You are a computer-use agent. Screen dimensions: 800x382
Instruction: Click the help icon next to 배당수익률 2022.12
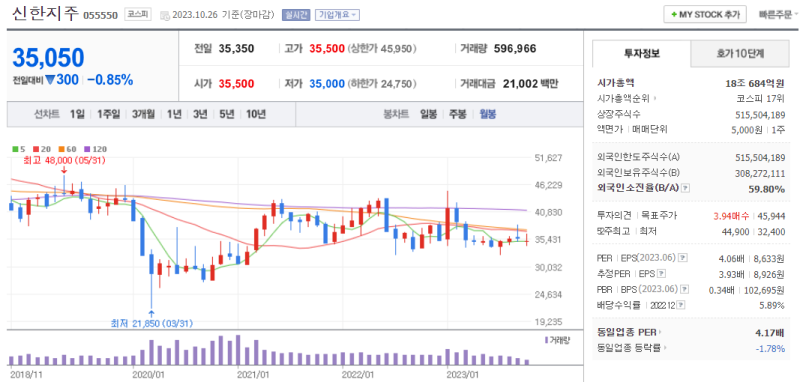point(682,305)
